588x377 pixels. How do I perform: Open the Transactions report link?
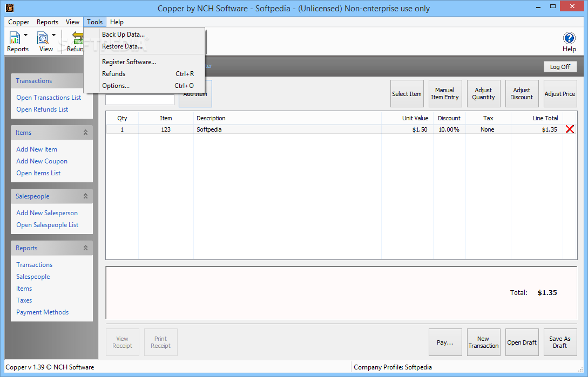point(34,265)
